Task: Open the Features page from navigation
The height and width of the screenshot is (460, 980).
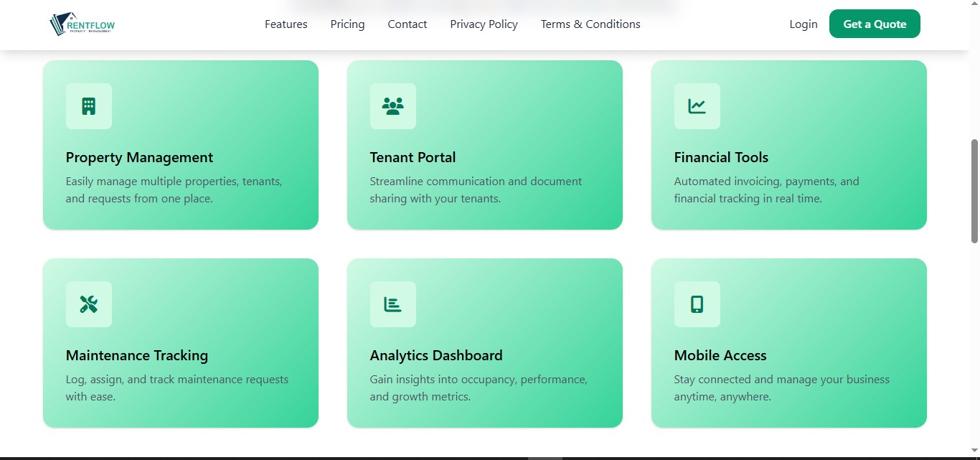Action: pyautogui.click(x=286, y=24)
